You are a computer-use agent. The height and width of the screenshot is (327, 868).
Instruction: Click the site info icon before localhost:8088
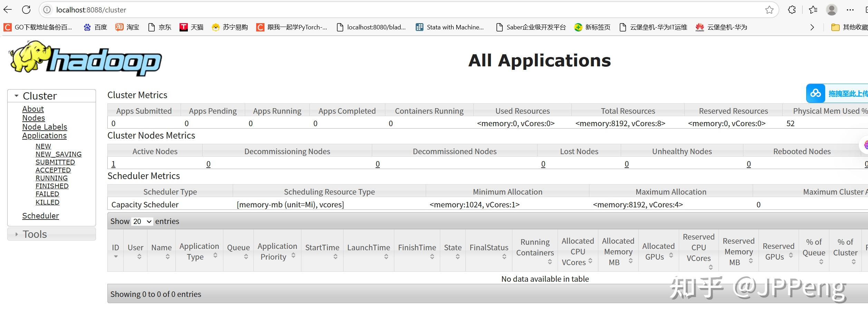click(47, 10)
